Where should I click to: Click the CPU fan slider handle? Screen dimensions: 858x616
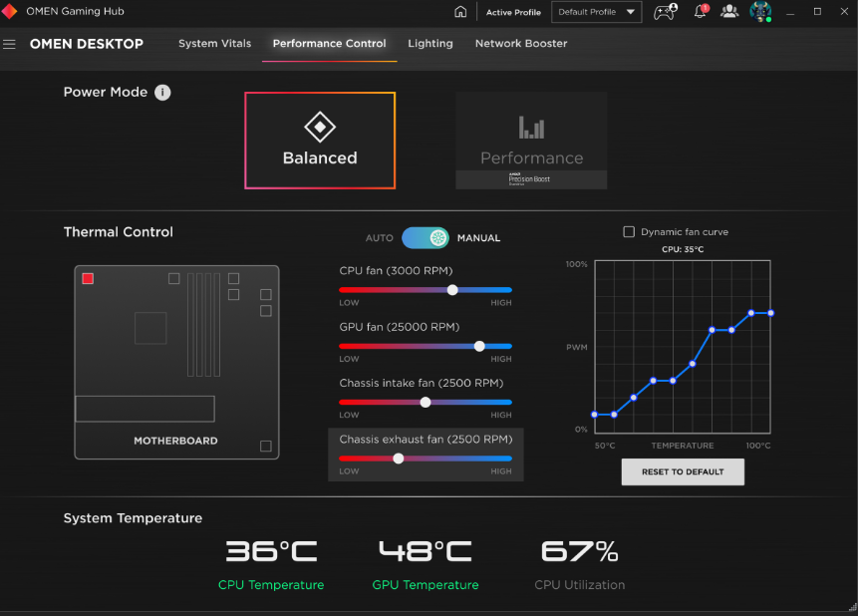[452, 290]
